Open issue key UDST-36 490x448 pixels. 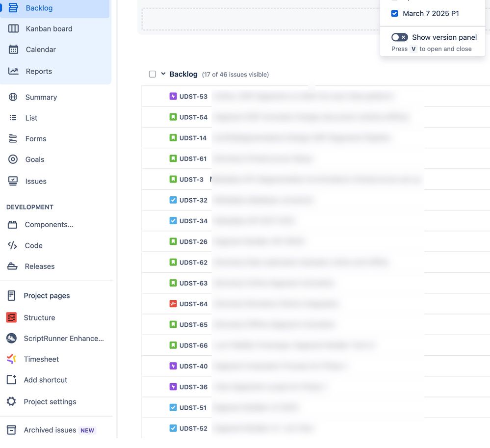point(193,387)
